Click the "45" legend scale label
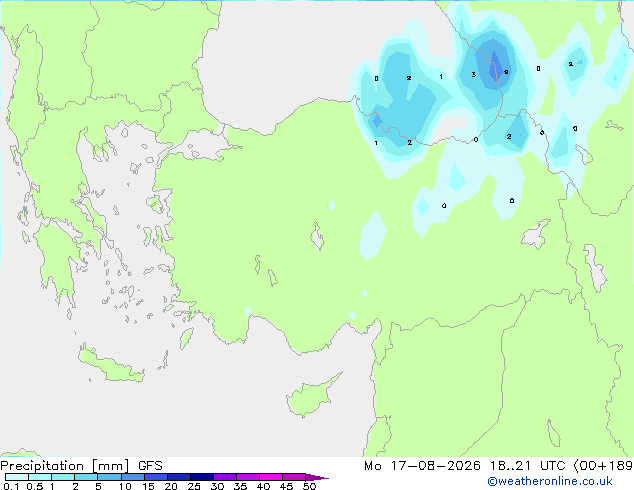Viewport: 634px width, 490px height. click(x=286, y=486)
